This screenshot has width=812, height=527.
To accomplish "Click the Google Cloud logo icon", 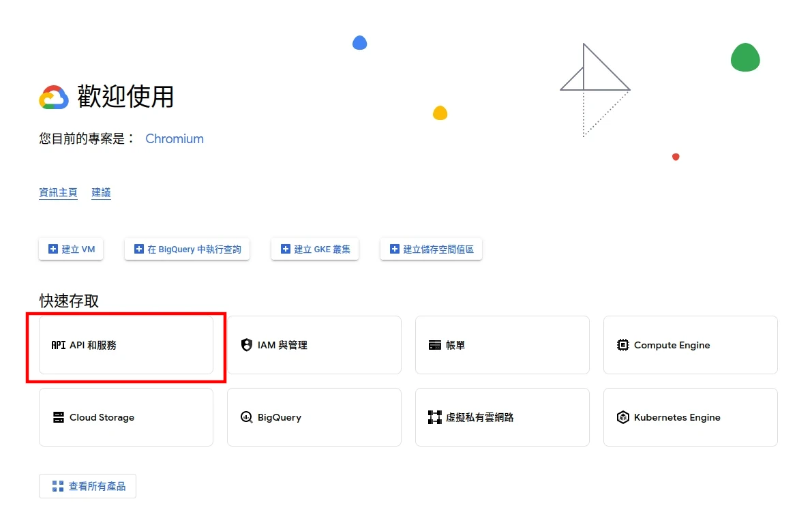I will coord(54,97).
